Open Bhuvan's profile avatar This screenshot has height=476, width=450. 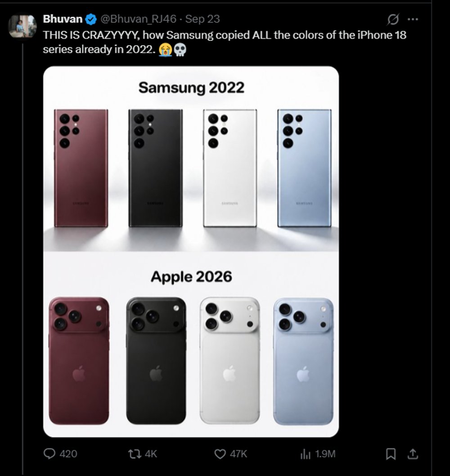pos(22,27)
